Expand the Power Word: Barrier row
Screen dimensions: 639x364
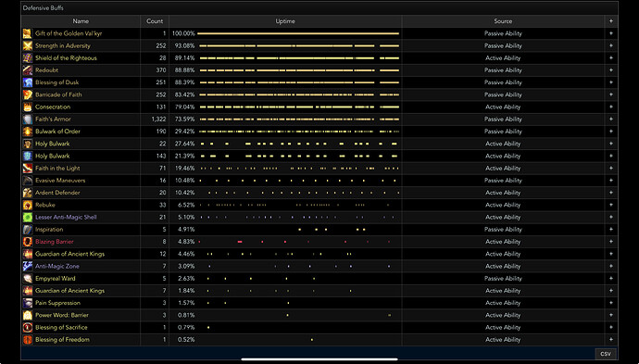611,315
